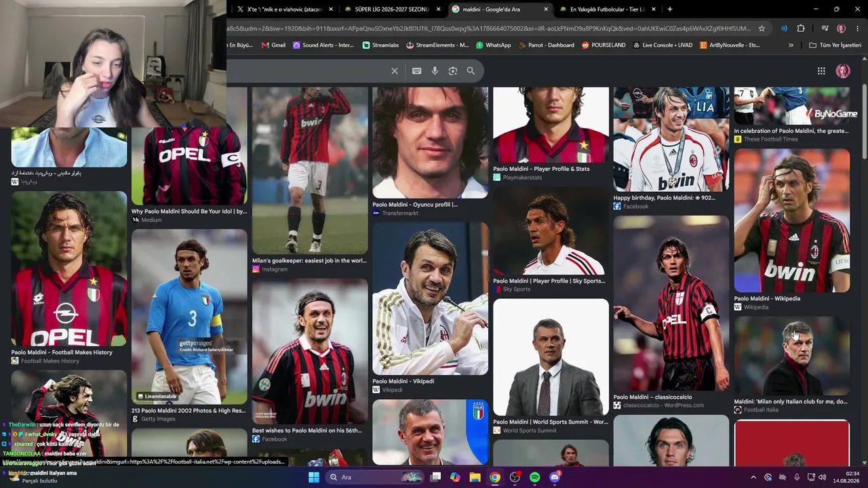Open the Transfermarkt close-up face photo
Viewport: 868px width, 488px height.
(430, 142)
